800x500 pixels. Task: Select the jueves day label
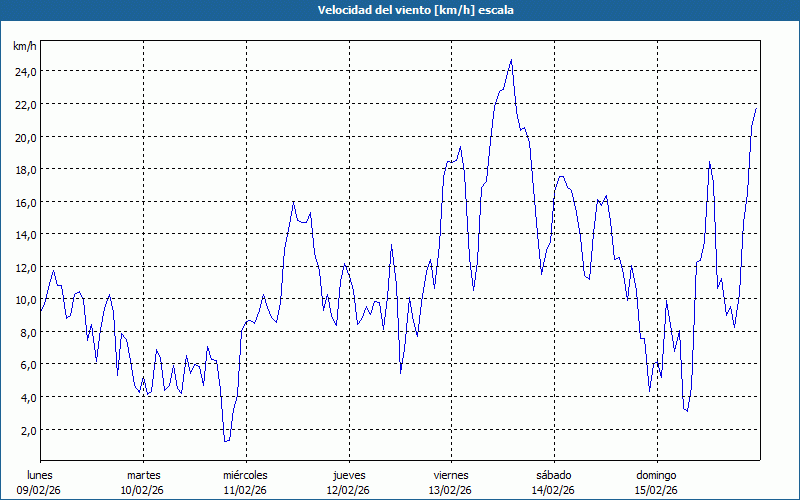[x=348, y=475]
